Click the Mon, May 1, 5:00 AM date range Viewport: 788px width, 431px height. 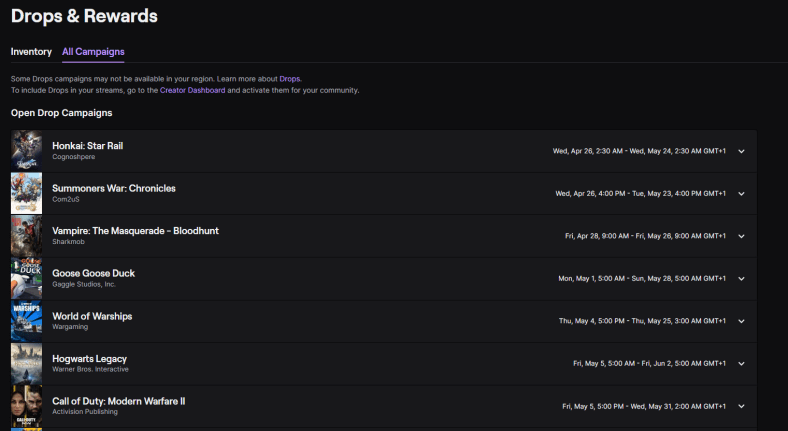642,278
